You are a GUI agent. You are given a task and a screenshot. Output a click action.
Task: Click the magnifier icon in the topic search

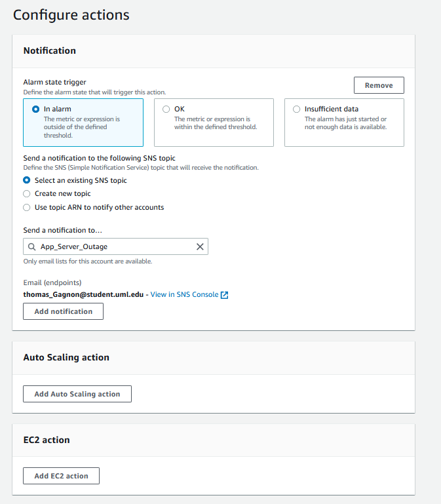31,246
